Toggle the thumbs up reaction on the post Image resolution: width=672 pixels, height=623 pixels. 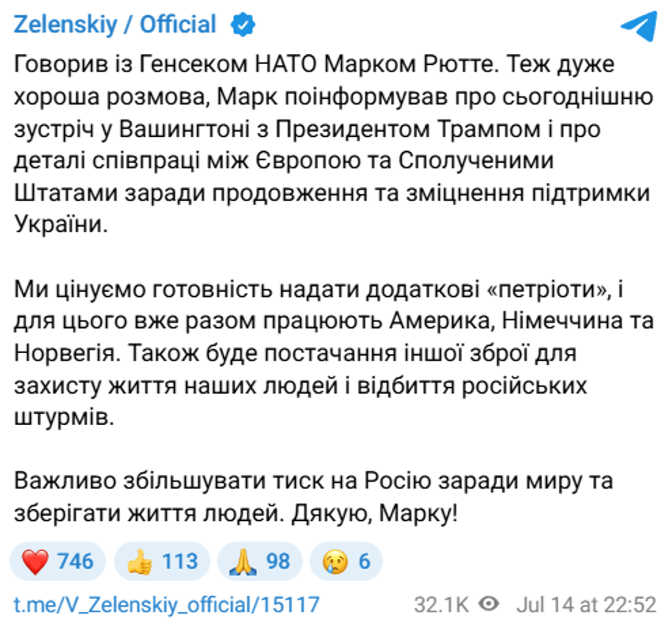click(x=161, y=560)
